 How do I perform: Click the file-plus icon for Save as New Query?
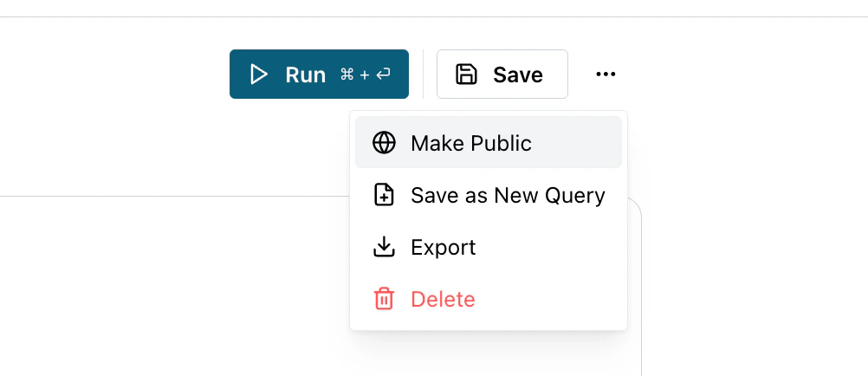[x=384, y=195]
